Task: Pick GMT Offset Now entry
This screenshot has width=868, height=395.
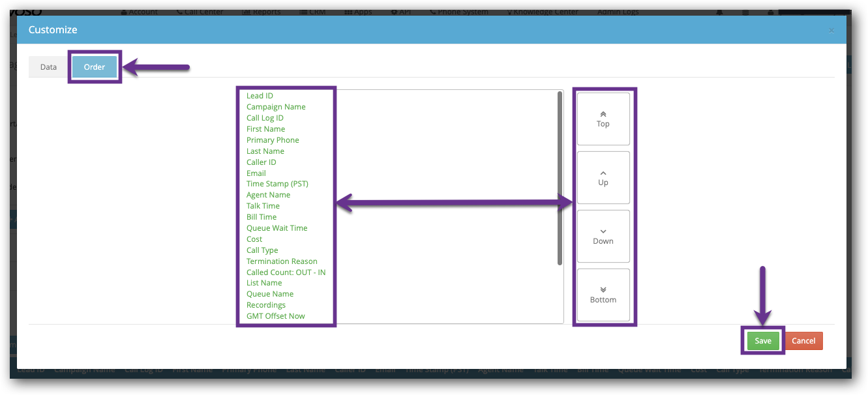Action: 275,316
